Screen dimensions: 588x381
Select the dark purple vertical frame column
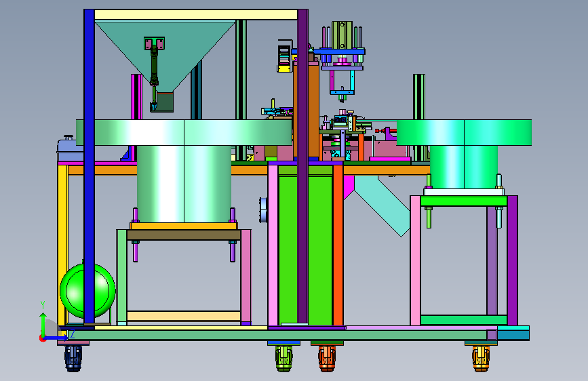[x=303, y=166]
